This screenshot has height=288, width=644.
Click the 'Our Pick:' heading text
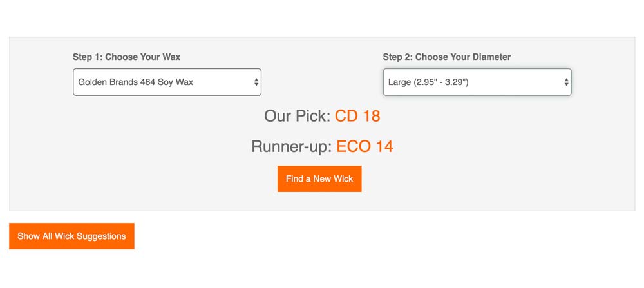(298, 116)
